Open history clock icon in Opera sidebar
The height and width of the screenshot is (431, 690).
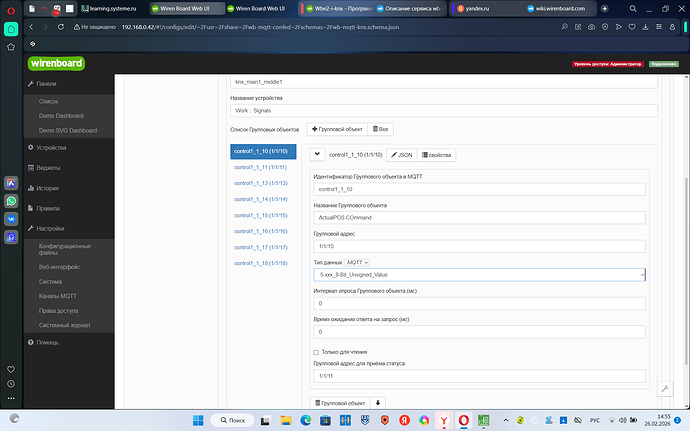click(11, 384)
